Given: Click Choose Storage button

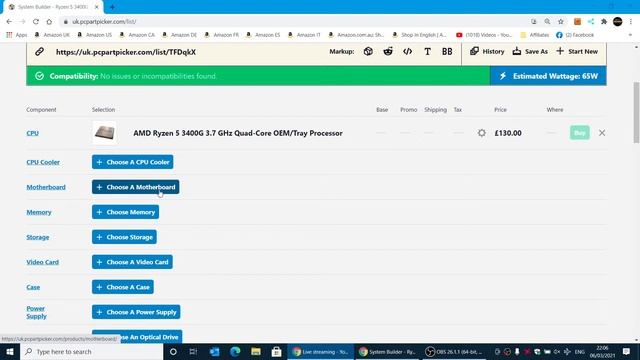Looking at the screenshot, I should tap(124, 237).
